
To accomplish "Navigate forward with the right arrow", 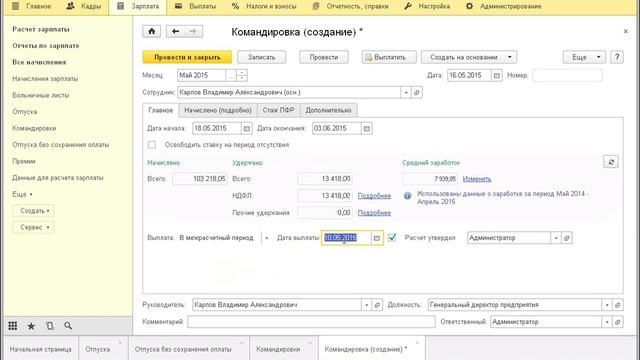I will pyautogui.click(x=193, y=31).
